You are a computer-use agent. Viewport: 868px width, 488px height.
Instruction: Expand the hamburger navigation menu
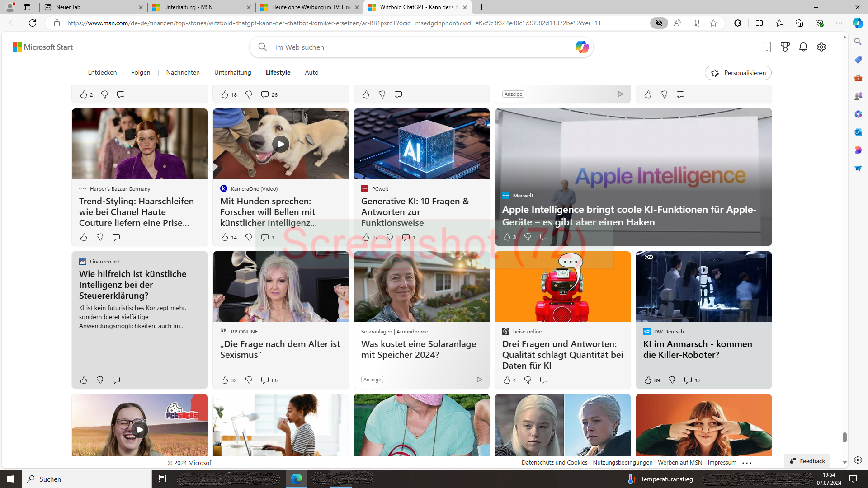pos(75,73)
